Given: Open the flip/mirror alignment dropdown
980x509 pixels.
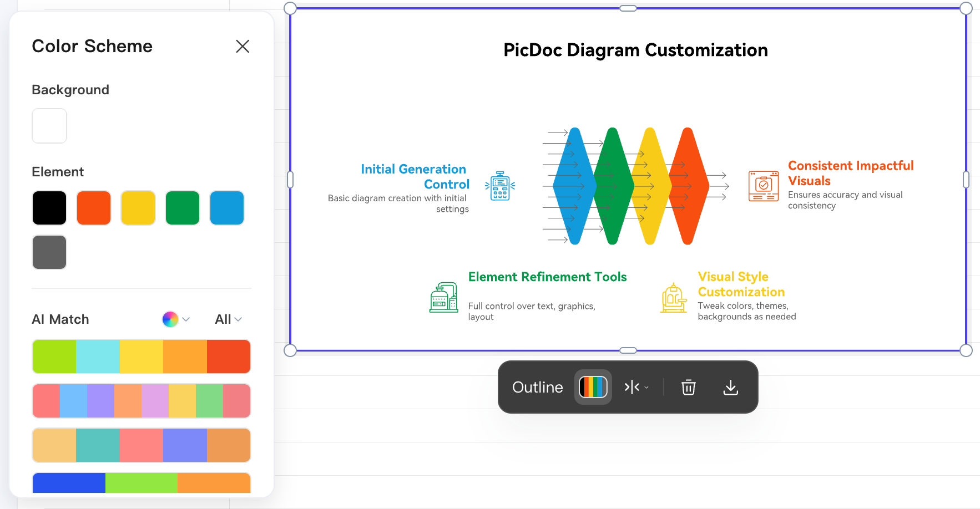Looking at the screenshot, I should click(x=637, y=387).
